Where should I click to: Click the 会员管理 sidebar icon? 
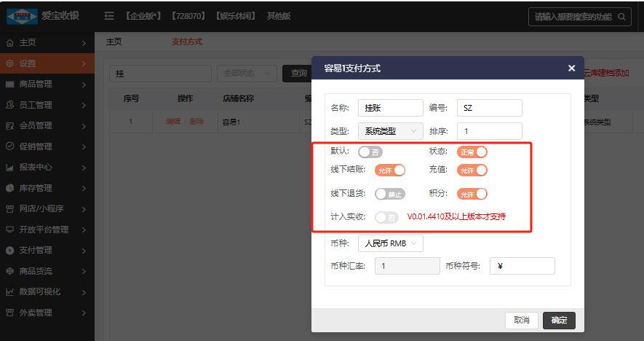coord(10,126)
